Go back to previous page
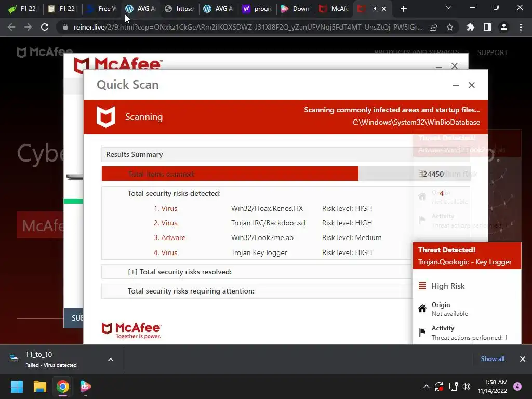The image size is (532, 399). [11, 27]
